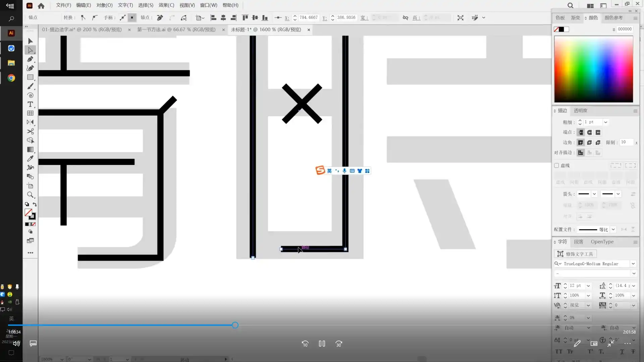Select the Pen tool

click(x=30, y=59)
